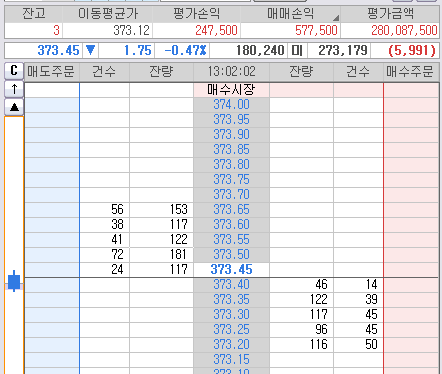The height and width of the screenshot is (374, 442).
Task: Select price 373.55 in the ladder
Action: pos(231,240)
